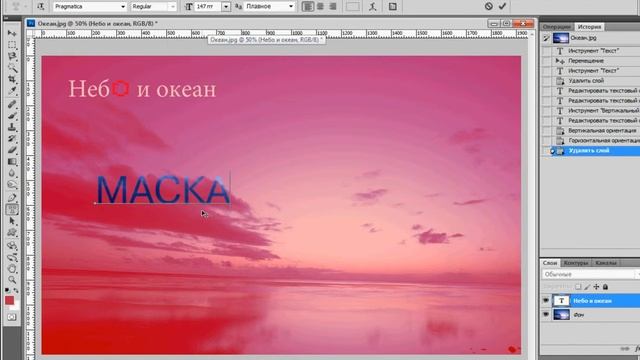Align text right
The height and width of the screenshot is (360, 640).
(x=333, y=7)
